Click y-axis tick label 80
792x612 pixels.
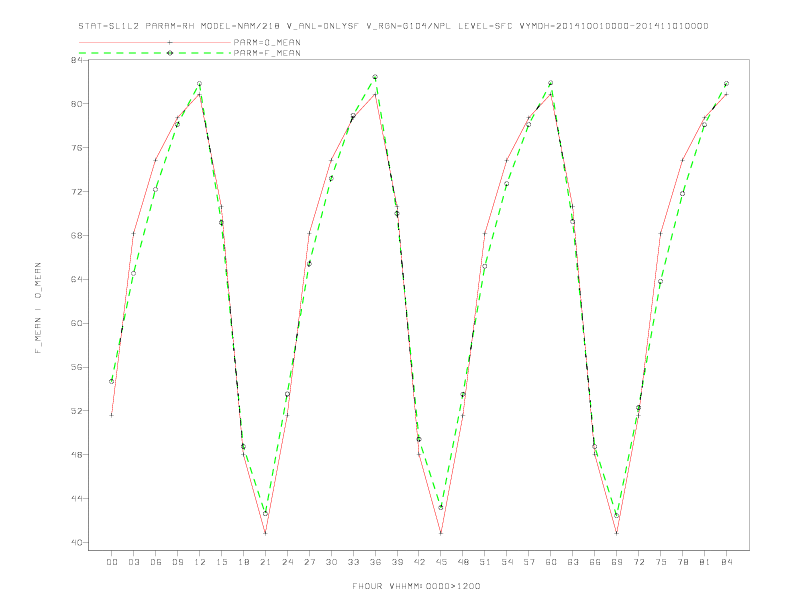point(77,104)
